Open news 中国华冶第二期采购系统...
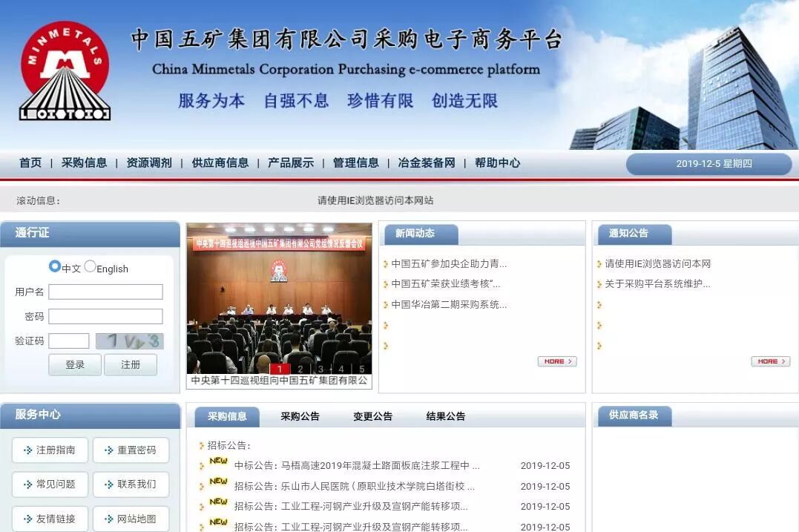Viewport: 799px width, 532px height. coord(449,305)
